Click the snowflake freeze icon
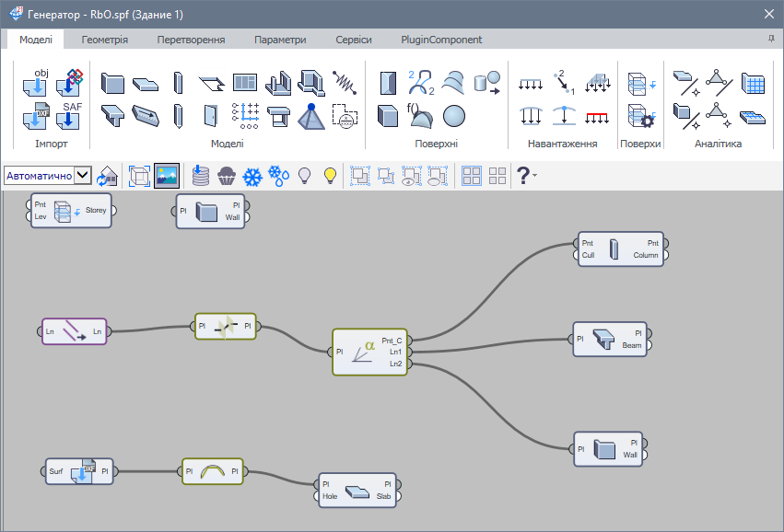 point(252,176)
